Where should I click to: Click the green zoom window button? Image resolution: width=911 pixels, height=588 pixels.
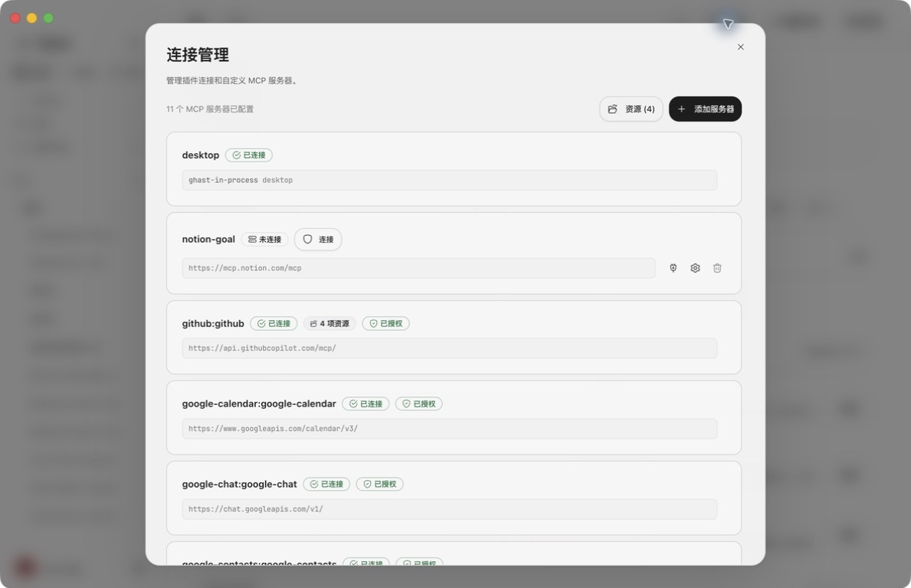(x=49, y=18)
